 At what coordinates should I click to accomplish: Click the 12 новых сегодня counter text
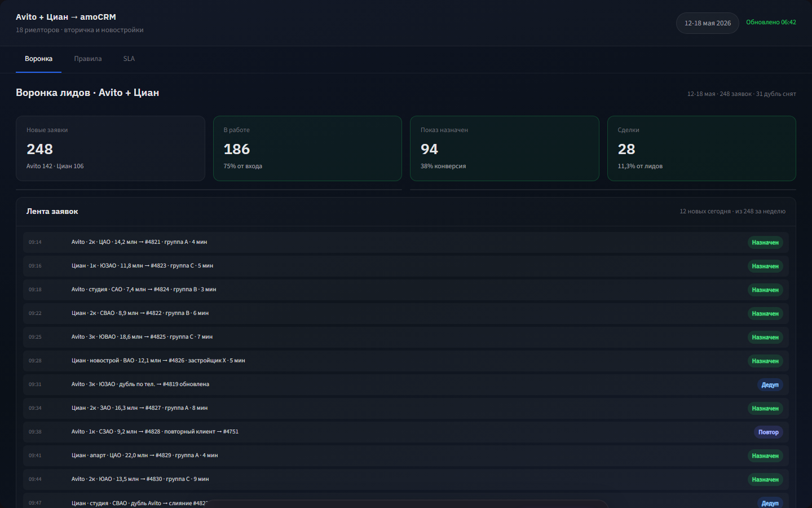tap(732, 212)
